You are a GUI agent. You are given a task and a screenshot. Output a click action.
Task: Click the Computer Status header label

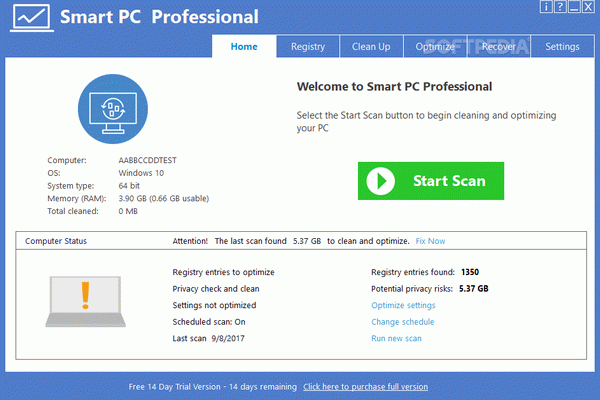coord(56,241)
